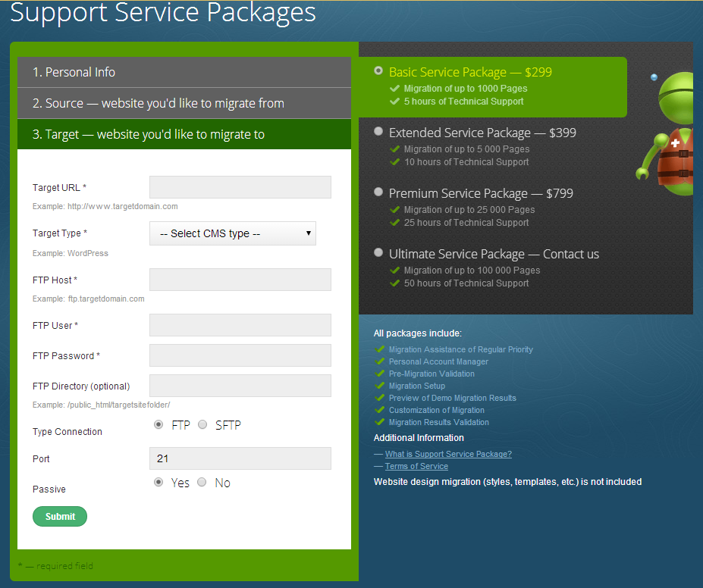The width and height of the screenshot is (703, 588).
Task: Set Passive mode to No
Action: coord(202,483)
